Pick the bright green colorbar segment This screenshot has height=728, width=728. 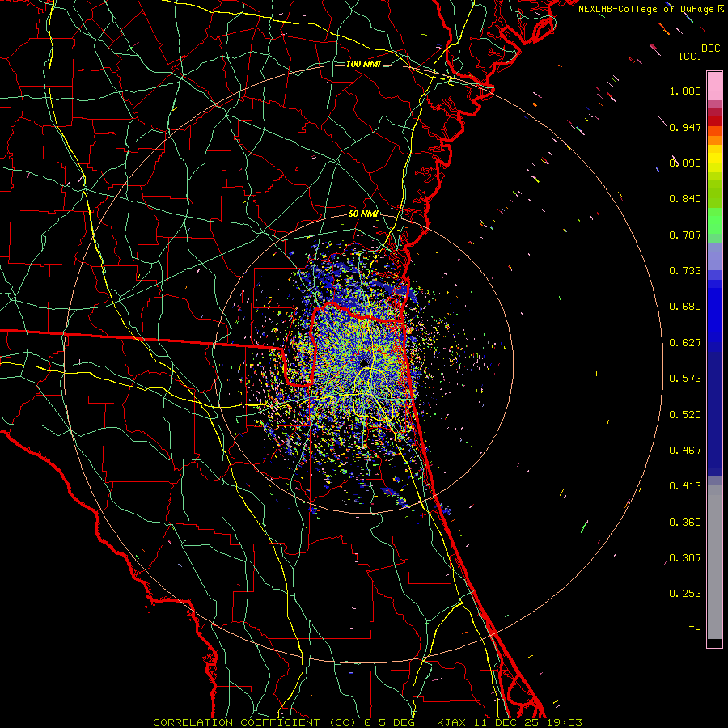pos(714,221)
